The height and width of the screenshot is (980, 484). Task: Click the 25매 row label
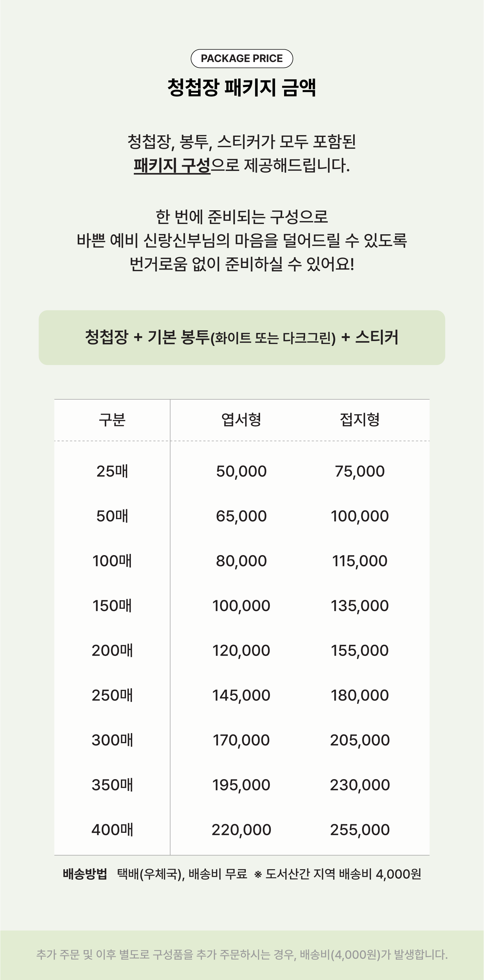[112, 471]
